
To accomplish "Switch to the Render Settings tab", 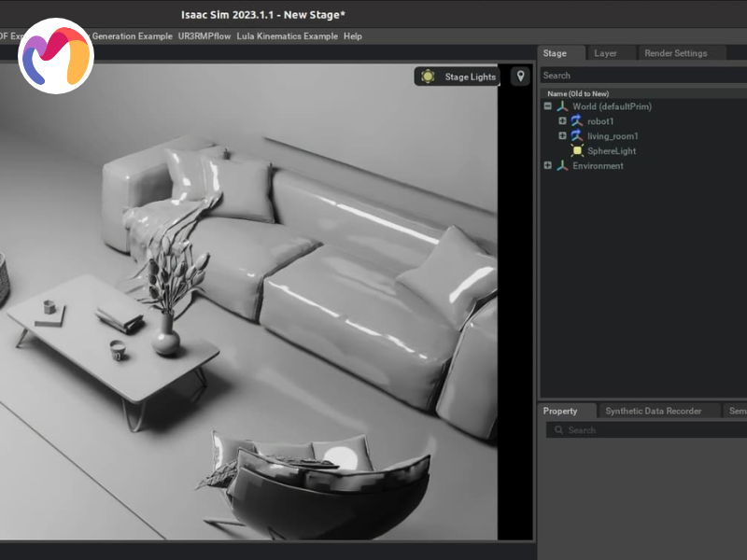I will pos(675,53).
